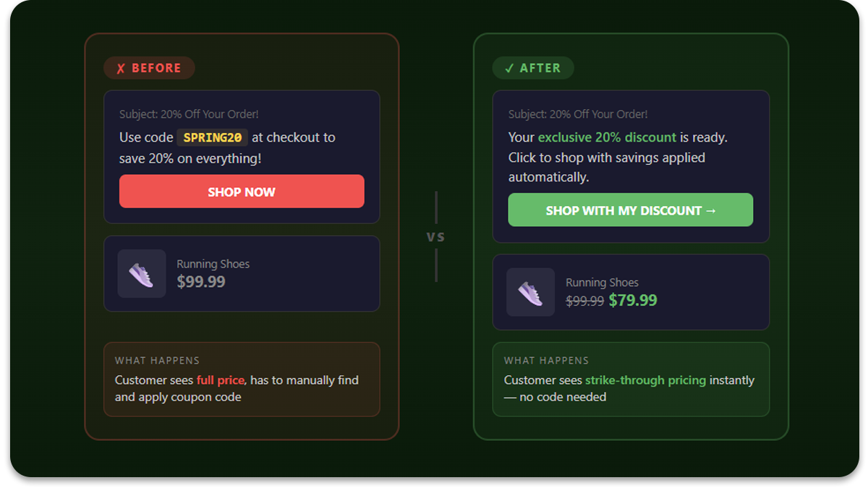Click the arrow icon on the discount button
Image resolution: width=868 pixels, height=488 pixels.
click(x=711, y=210)
